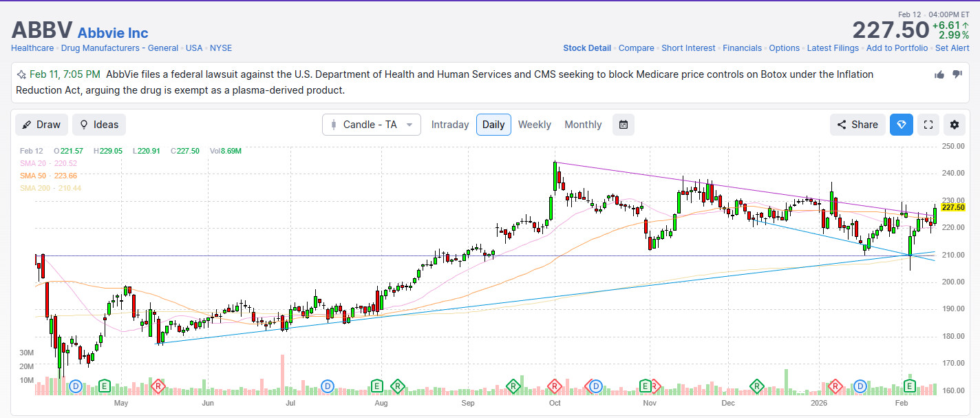Screen dimensions: 980x418
Task: Open the Options link in stock navigation
Action: click(x=784, y=48)
